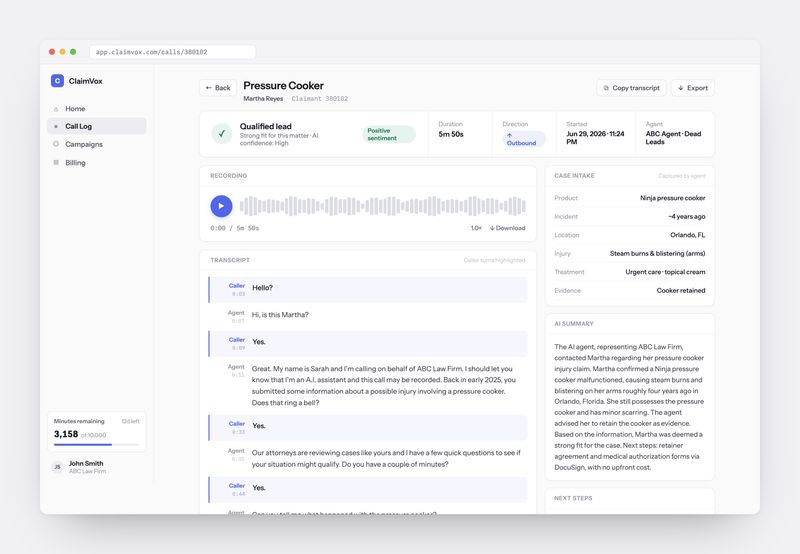
Task: Open Campaigns from the sidebar
Action: click(x=96, y=144)
